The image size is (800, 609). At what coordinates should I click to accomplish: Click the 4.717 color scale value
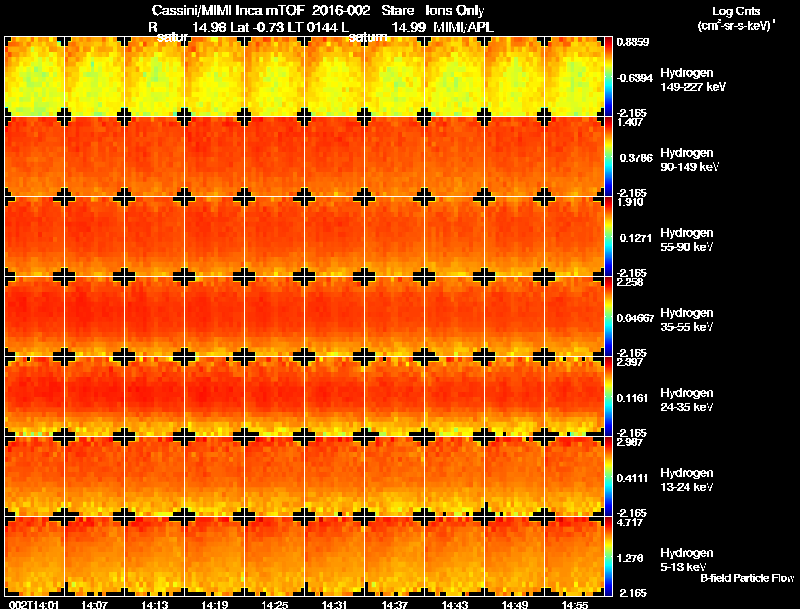tap(631, 522)
